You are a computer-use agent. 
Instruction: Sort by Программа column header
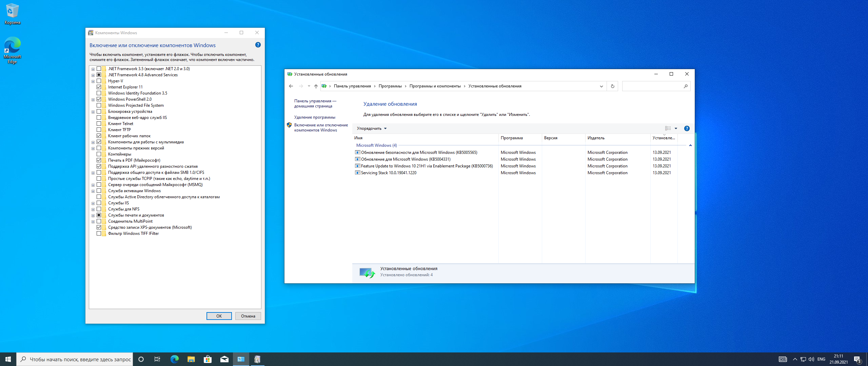coord(520,138)
